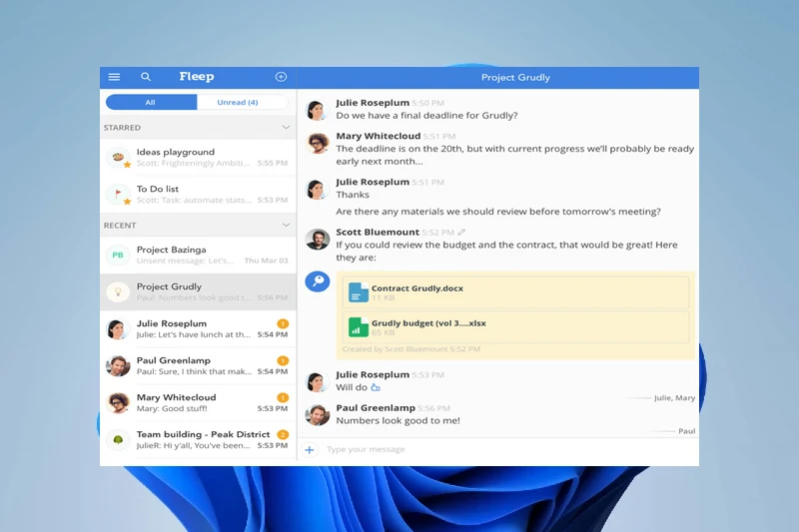This screenshot has width=799, height=532.
Task: Click the Project Bazinga PB avatar
Action: (118, 256)
